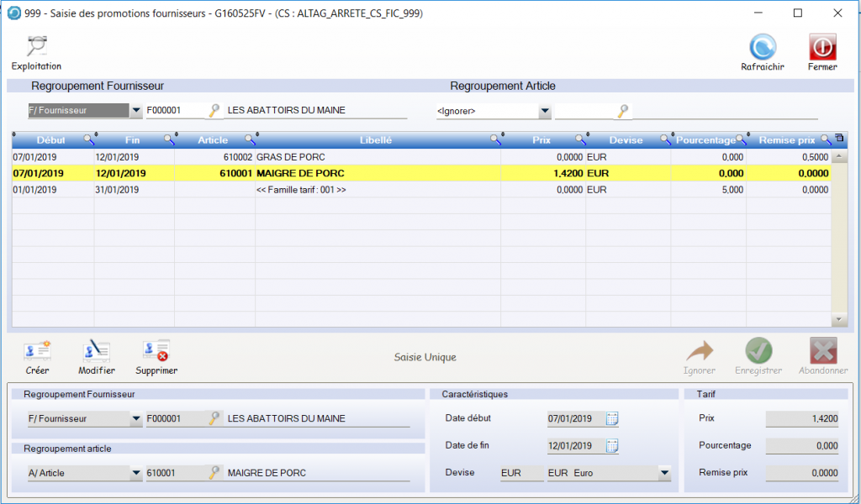Viewport: 861px width, 504px height.
Task: Expand the <Ignorer> article grouping dropdown
Action: (544, 111)
